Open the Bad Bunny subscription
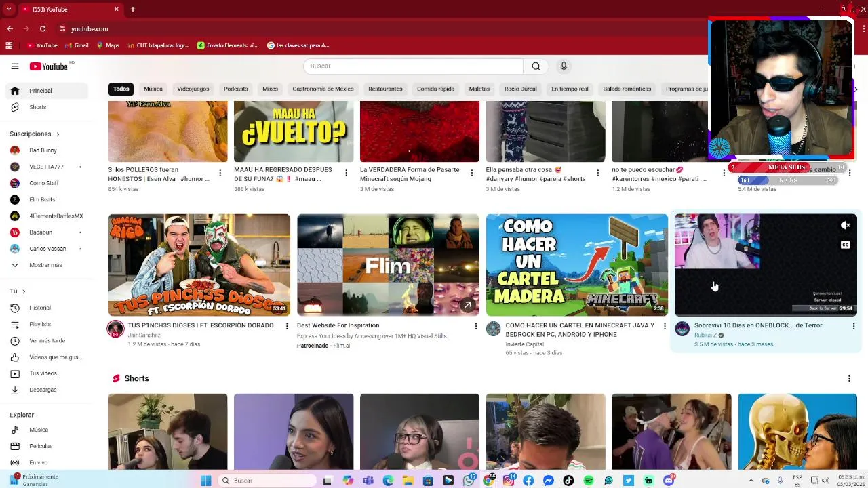The height and width of the screenshot is (488, 868). point(46,150)
